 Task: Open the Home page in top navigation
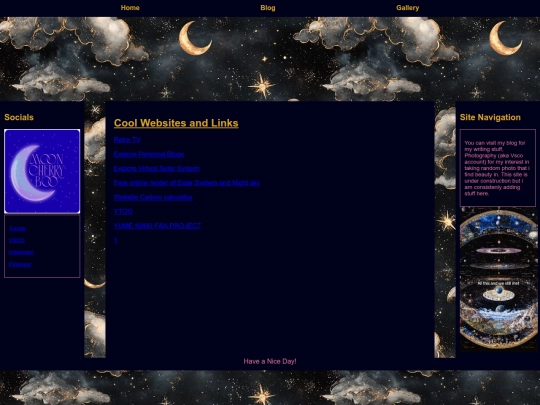[x=130, y=8]
